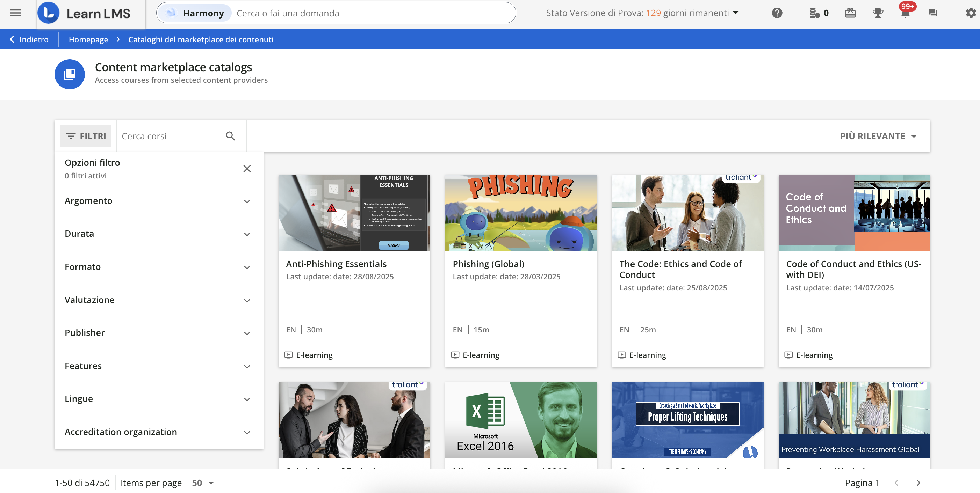Open the chat messages icon

tap(933, 13)
